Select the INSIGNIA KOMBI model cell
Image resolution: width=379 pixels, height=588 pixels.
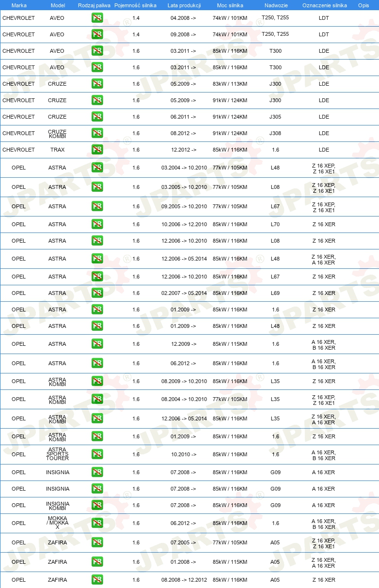pos(57,506)
